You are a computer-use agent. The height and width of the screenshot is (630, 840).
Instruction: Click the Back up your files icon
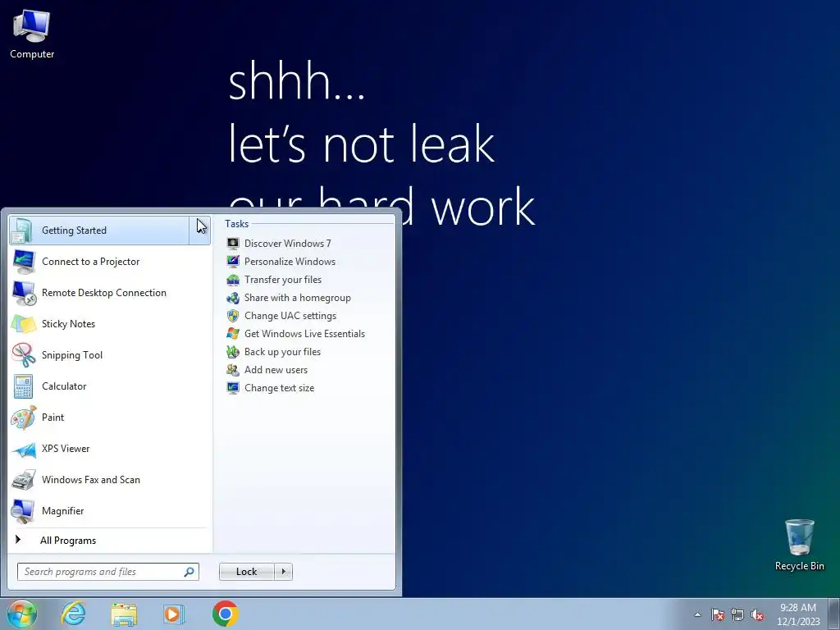pos(233,352)
